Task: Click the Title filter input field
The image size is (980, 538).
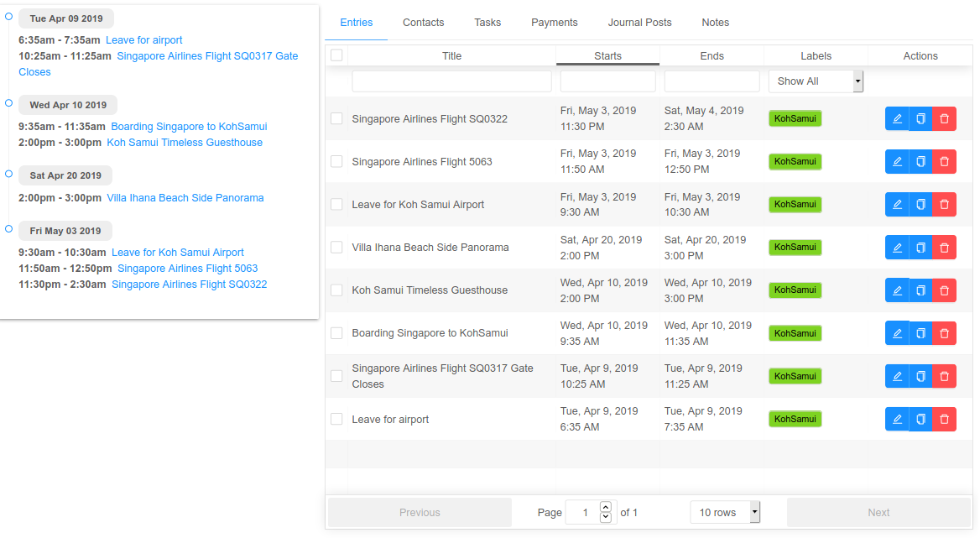Action: point(451,81)
